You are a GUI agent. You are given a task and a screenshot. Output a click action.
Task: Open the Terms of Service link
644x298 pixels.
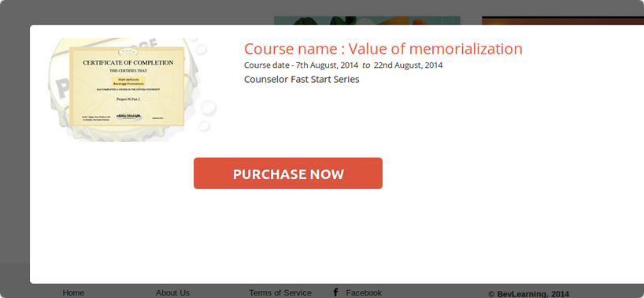(x=280, y=292)
